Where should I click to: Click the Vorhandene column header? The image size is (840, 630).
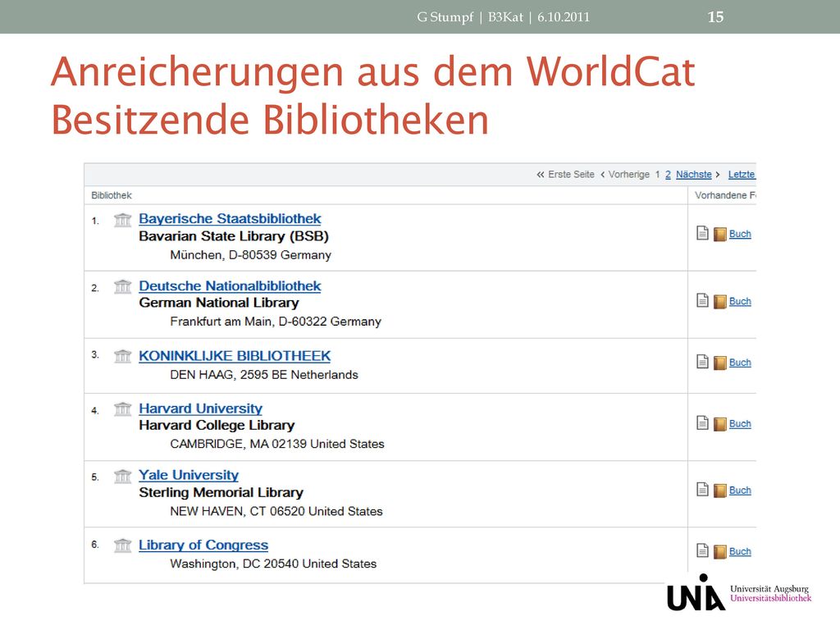725,195
